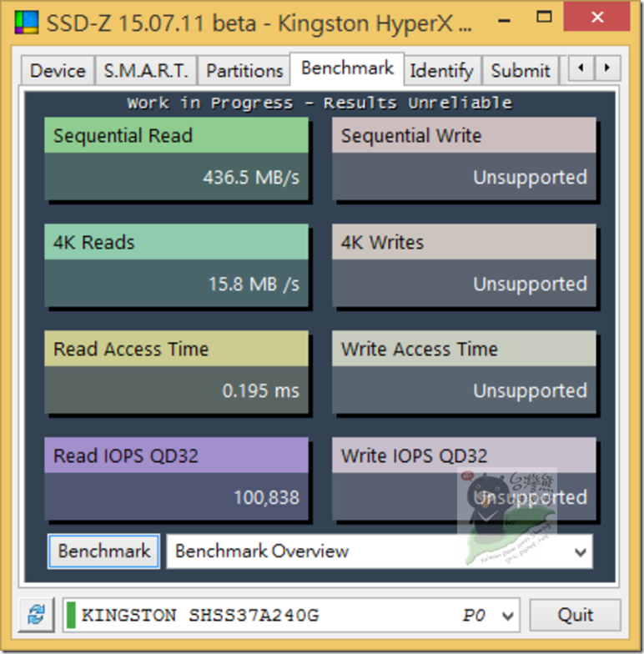Click the P0 port label in drive selector
Screen dimensions: 644x654
pos(474,616)
